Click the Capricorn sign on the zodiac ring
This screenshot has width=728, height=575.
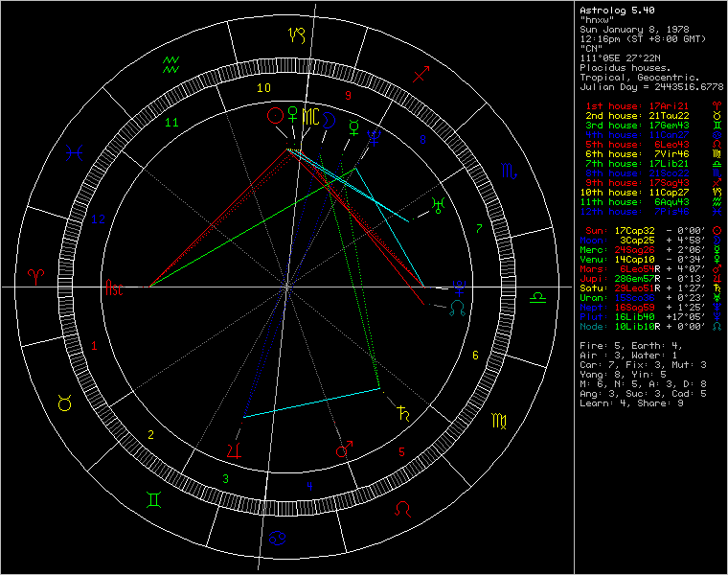tap(297, 34)
